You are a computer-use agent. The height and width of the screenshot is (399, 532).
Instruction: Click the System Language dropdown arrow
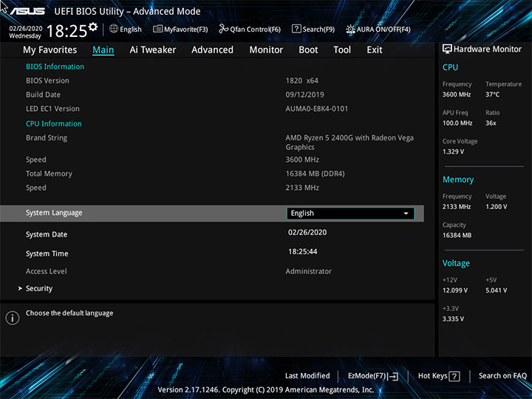point(406,214)
